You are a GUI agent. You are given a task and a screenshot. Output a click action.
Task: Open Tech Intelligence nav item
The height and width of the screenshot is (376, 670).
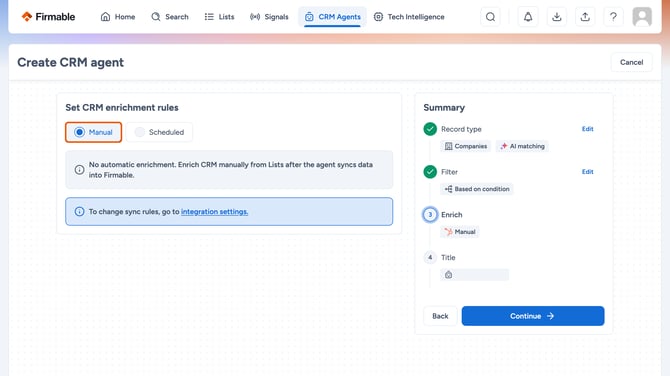[409, 17]
